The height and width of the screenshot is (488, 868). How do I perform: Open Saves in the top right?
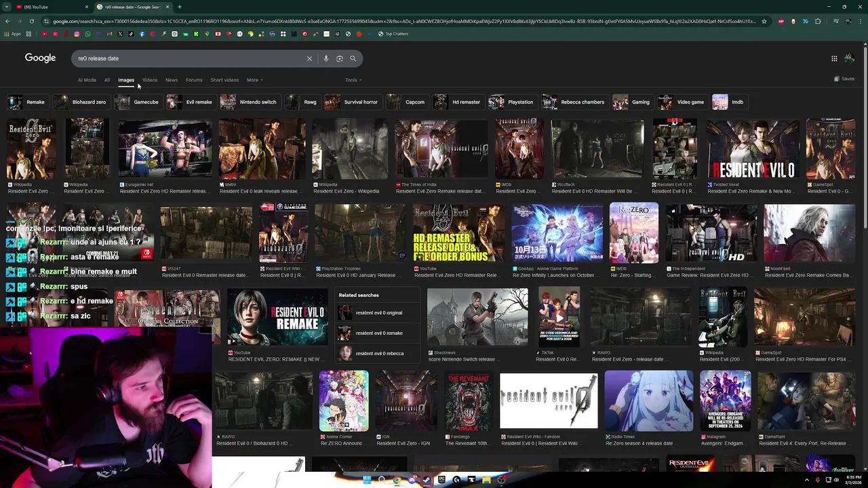click(x=844, y=79)
